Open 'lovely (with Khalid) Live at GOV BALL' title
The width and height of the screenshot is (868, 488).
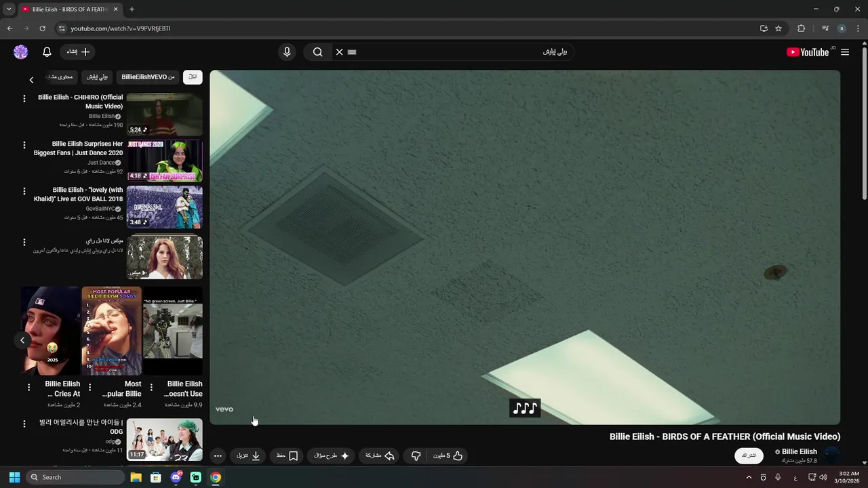coord(78,195)
